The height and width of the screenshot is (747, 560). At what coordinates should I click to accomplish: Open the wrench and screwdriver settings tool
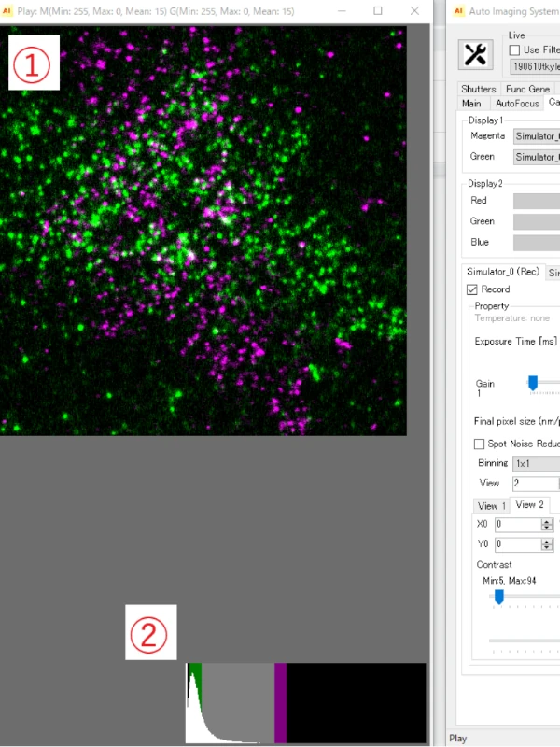(x=475, y=54)
